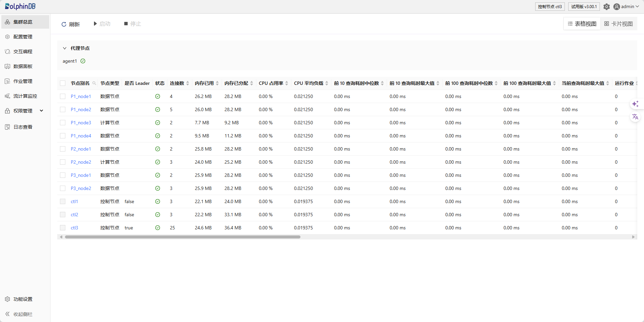644x322 pixels.
Task: Click the AI sparkle floating icon
Action: (x=635, y=104)
